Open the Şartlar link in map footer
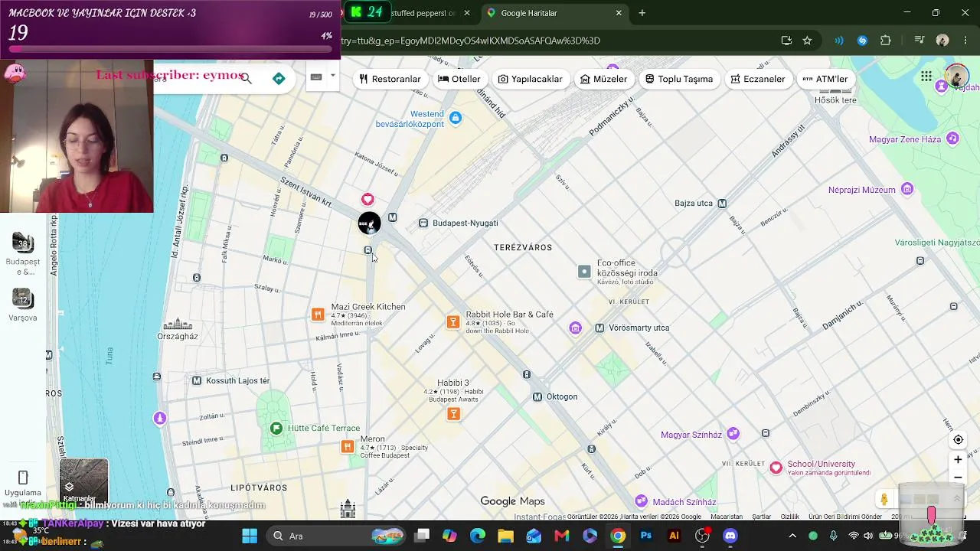 (x=762, y=517)
